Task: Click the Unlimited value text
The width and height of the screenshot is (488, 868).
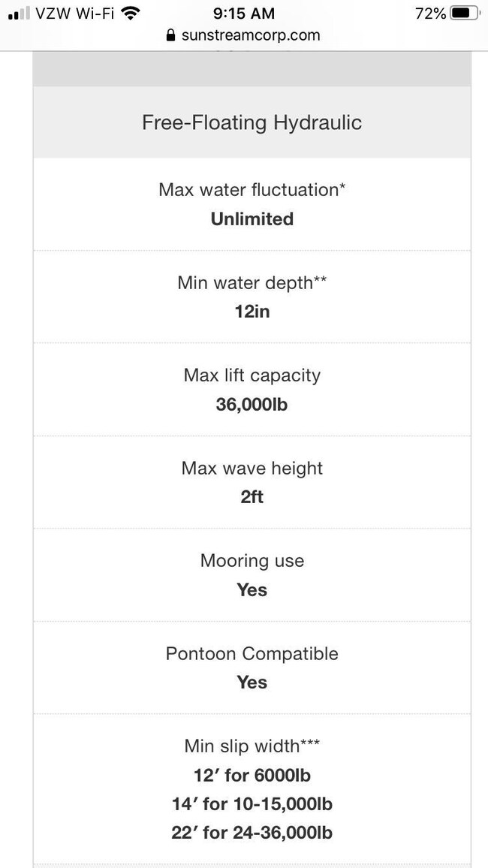Action: (x=252, y=219)
